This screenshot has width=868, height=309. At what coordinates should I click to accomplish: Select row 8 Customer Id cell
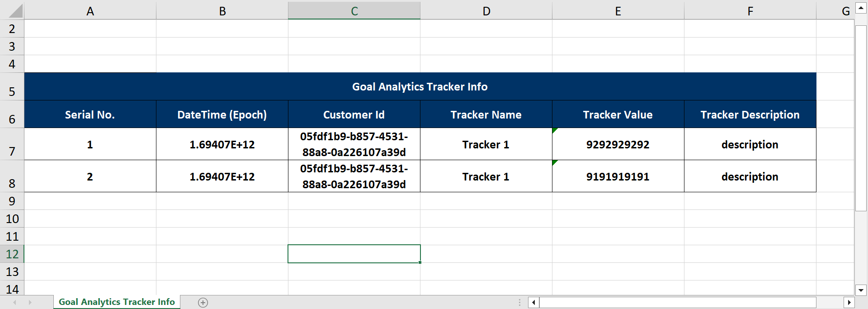click(x=354, y=176)
